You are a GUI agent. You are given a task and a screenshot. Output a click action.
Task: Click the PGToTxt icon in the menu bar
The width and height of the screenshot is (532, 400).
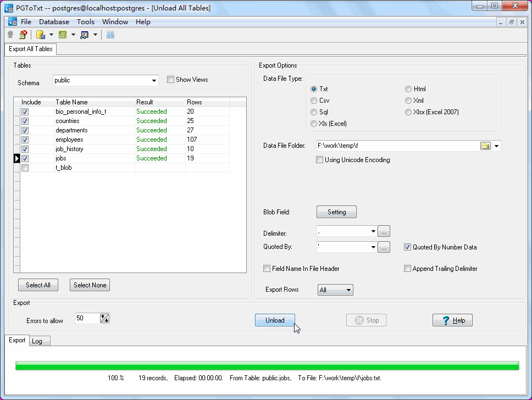tap(13, 22)
